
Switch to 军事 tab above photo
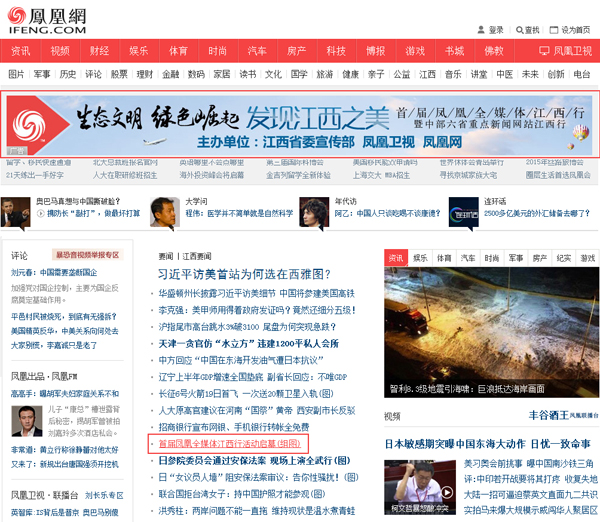pos(516,258)
